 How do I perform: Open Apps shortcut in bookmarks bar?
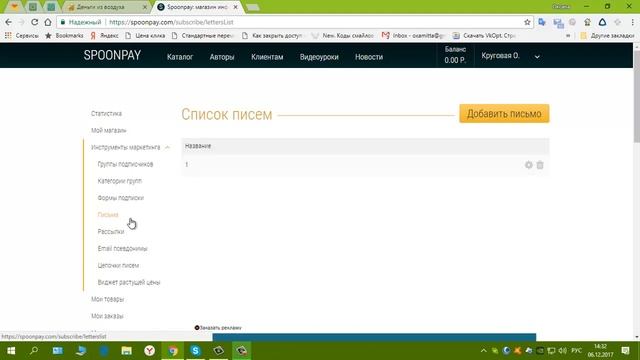[22, 36]
